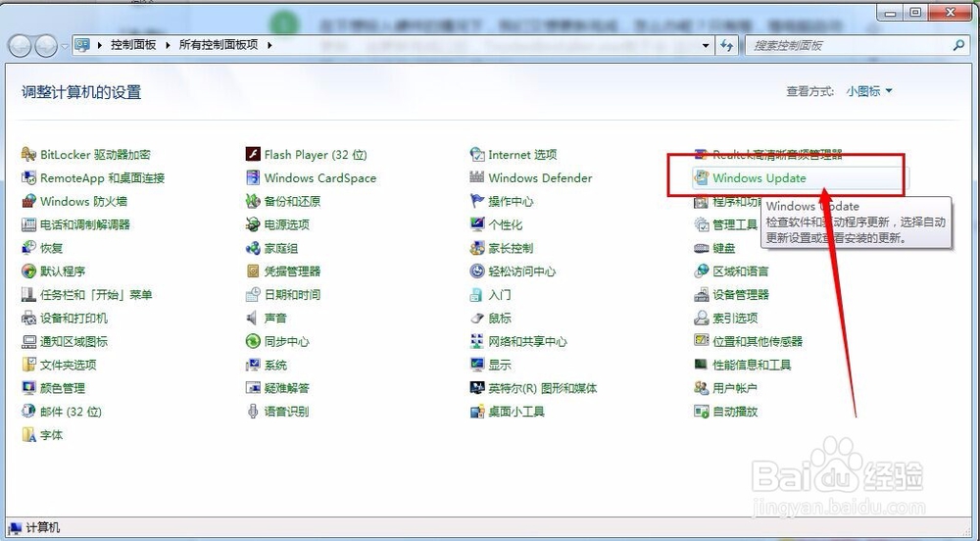This screenshot has width=980, height=541.
Task: Open the 查看方式 小图标 dropdown
Action: [869, 91]
